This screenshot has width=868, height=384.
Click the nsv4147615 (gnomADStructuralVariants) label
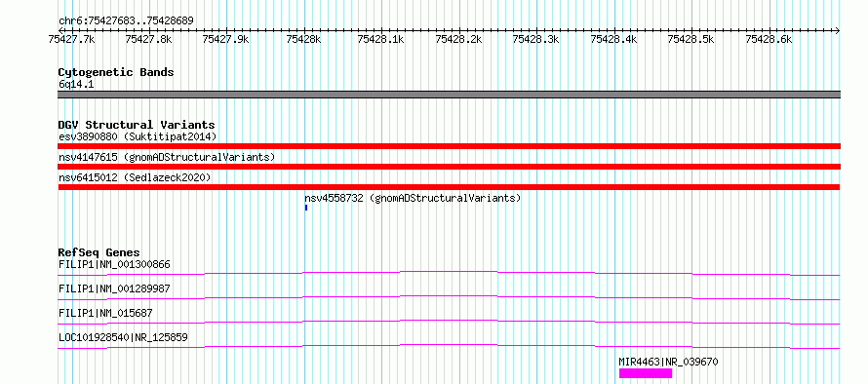167,157
